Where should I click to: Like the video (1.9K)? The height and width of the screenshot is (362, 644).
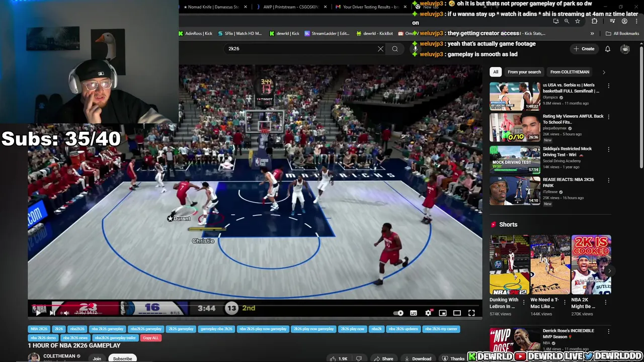(339, 358)
